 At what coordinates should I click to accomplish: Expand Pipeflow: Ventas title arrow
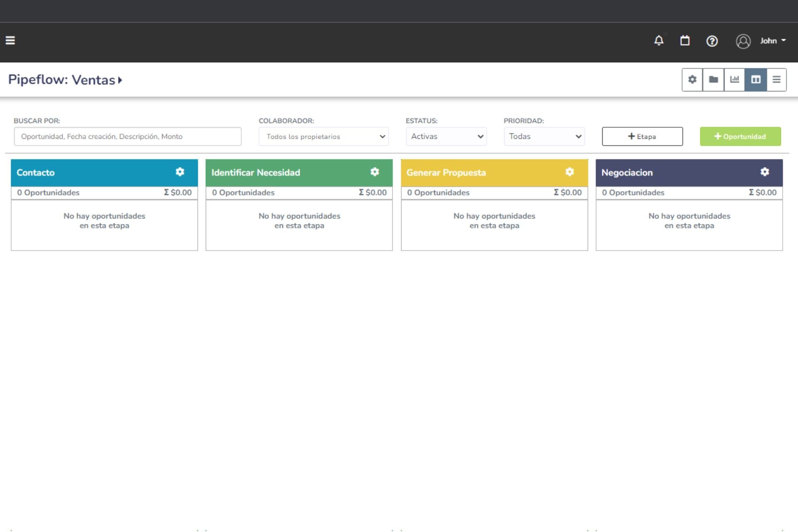[120, 80]
